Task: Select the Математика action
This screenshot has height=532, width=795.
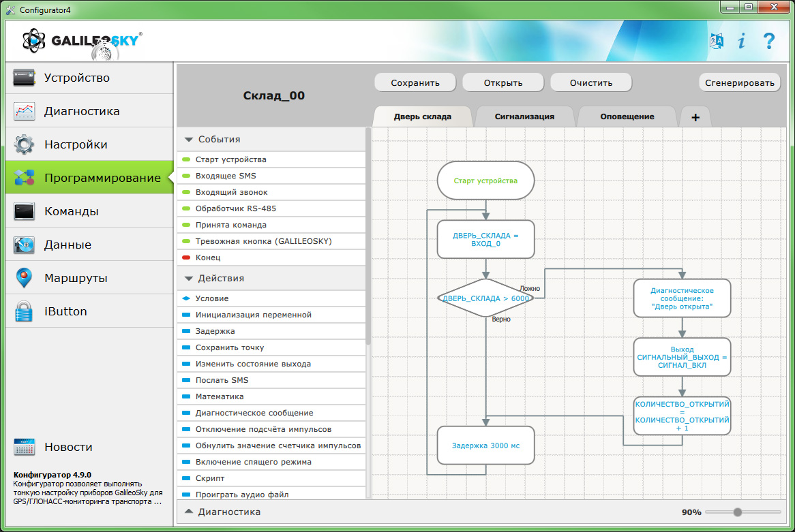Action: [271, 396]
